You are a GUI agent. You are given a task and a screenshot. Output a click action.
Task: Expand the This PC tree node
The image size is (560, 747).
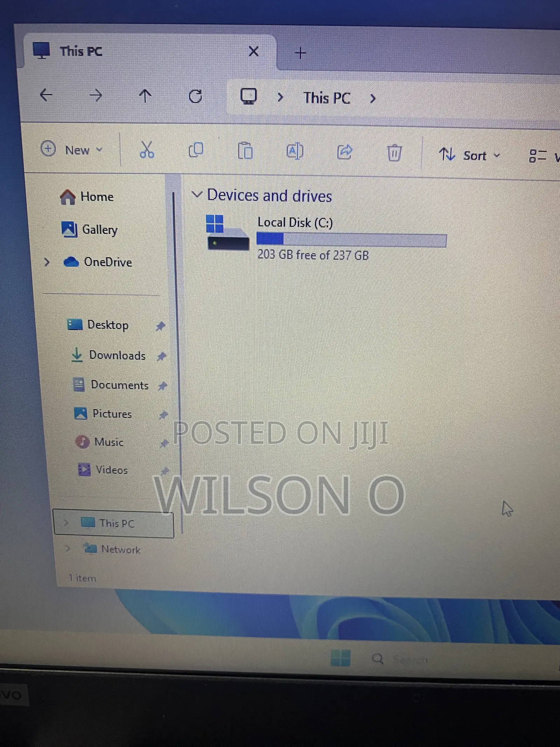[x=66, y=523]
